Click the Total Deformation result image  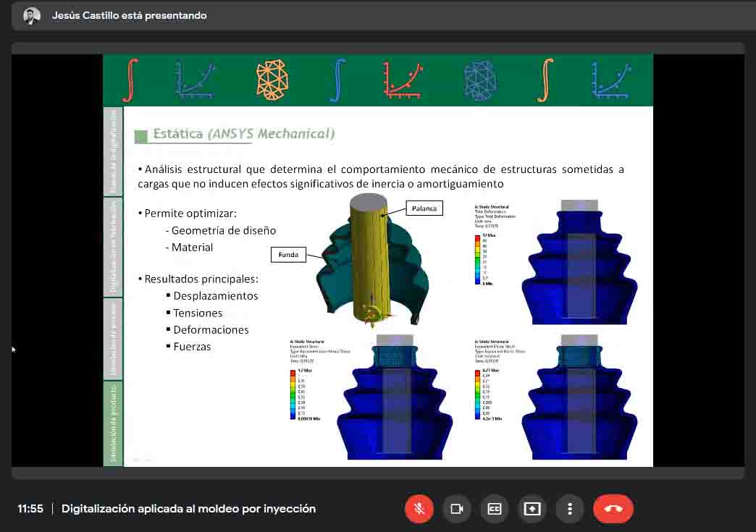tap(579, 262)
